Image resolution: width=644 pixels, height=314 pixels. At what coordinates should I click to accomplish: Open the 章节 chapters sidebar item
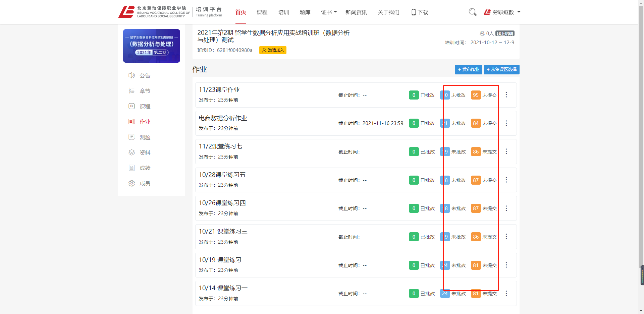pyautogui.click(x=145, y=91)
